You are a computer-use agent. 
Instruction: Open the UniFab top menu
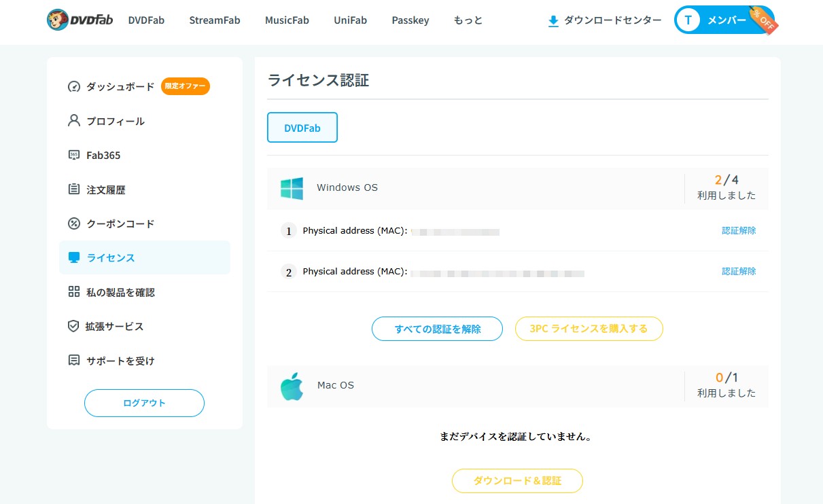[x=351, y=20]
